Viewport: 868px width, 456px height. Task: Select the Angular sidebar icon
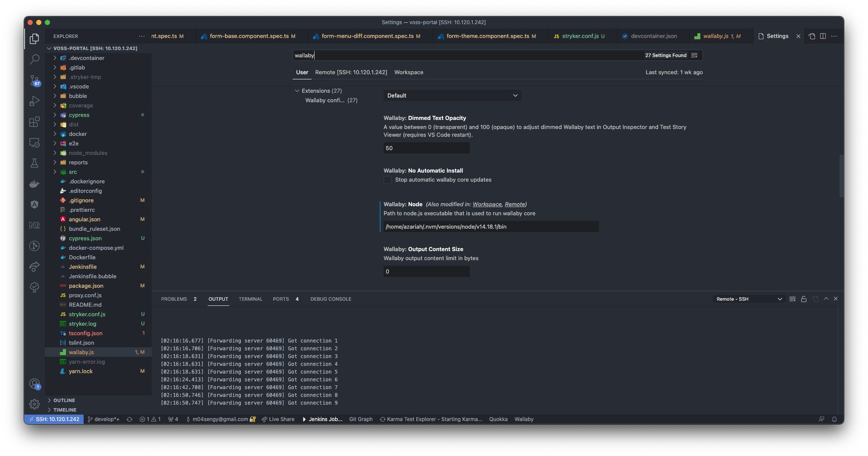pyautogui.click(x=34, y=204)
